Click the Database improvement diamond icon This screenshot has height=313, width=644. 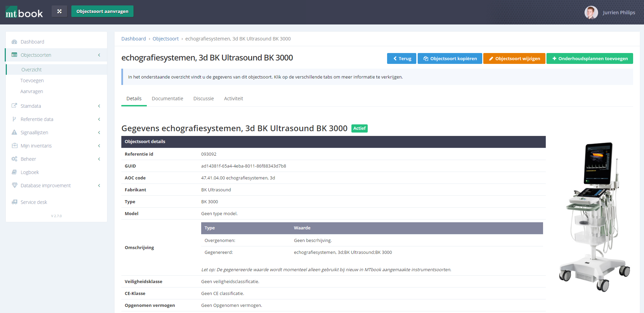[x=14, y=186]
